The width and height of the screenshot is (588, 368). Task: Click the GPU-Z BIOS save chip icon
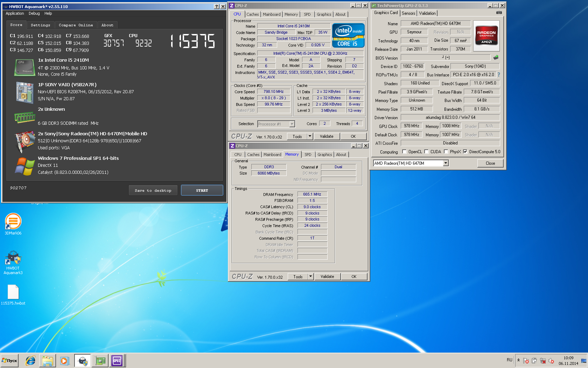(496, 57)
